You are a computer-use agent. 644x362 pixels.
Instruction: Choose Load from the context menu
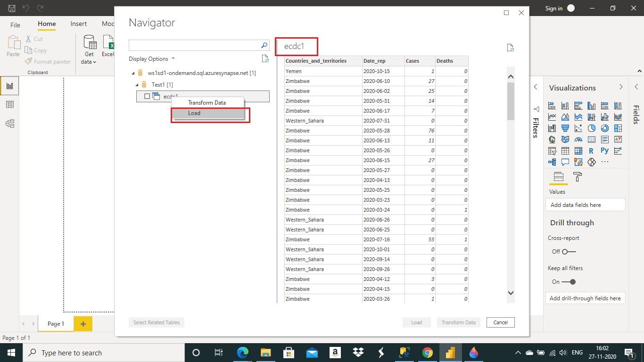click(208, 113)
